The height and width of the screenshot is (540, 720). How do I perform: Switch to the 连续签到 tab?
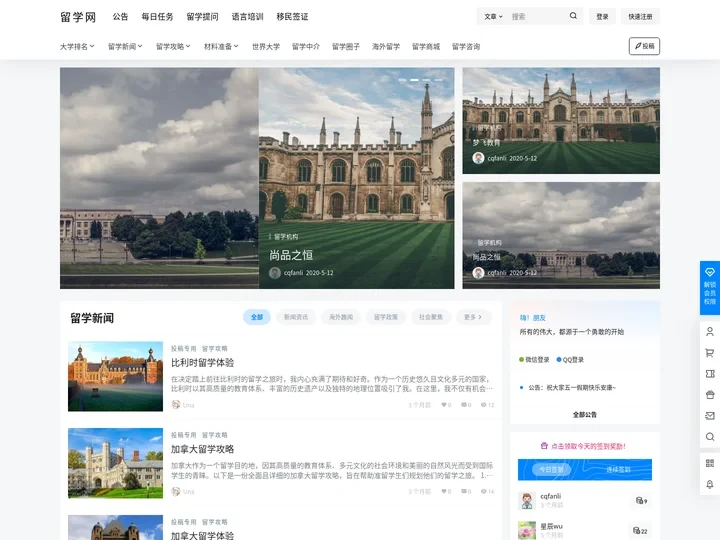[618, 470]
